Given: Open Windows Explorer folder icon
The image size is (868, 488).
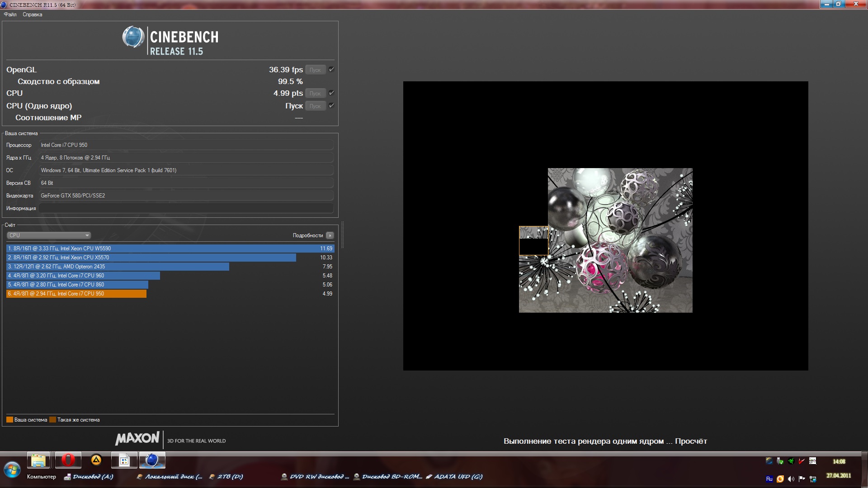Looking at the screenshot, I should (x=38, y=460).
